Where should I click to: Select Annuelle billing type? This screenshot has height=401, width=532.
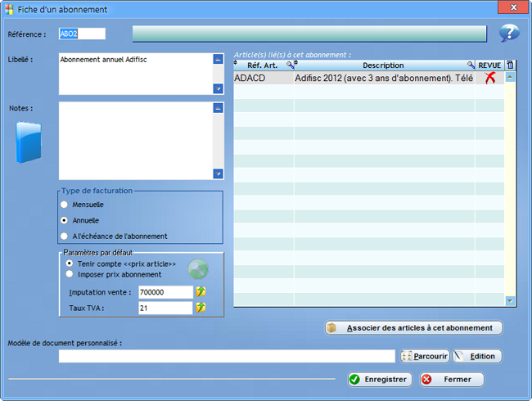click(65, 220)
